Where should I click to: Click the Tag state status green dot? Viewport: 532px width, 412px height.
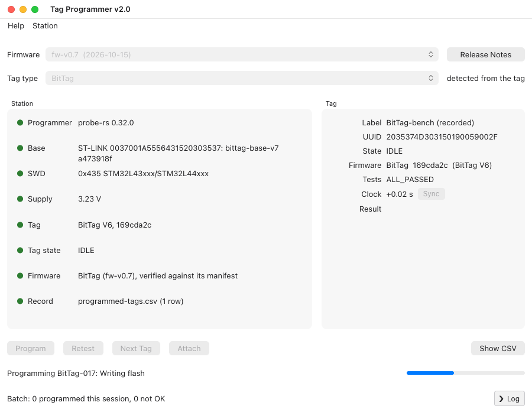[x=20, y=250]
